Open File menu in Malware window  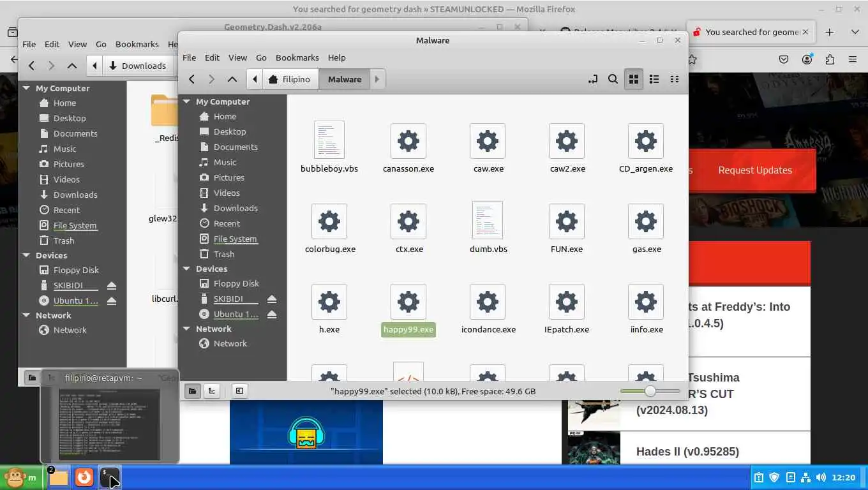coord(190,57)
